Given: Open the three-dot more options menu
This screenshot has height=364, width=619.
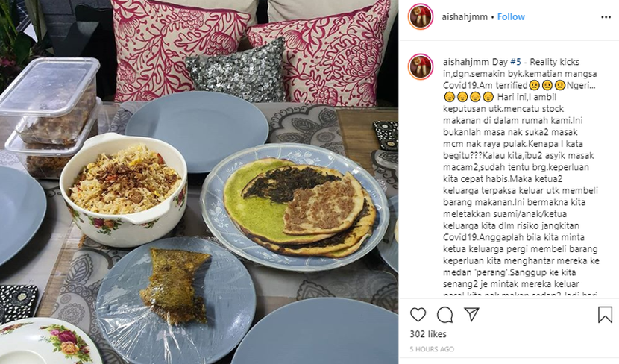Looking at the screenshot, I should click(606, 17).
